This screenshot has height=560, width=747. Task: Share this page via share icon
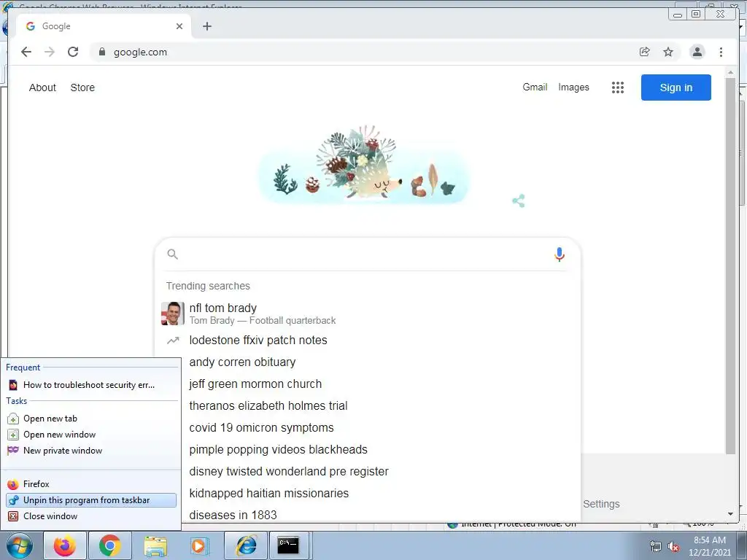pos(645,52)
